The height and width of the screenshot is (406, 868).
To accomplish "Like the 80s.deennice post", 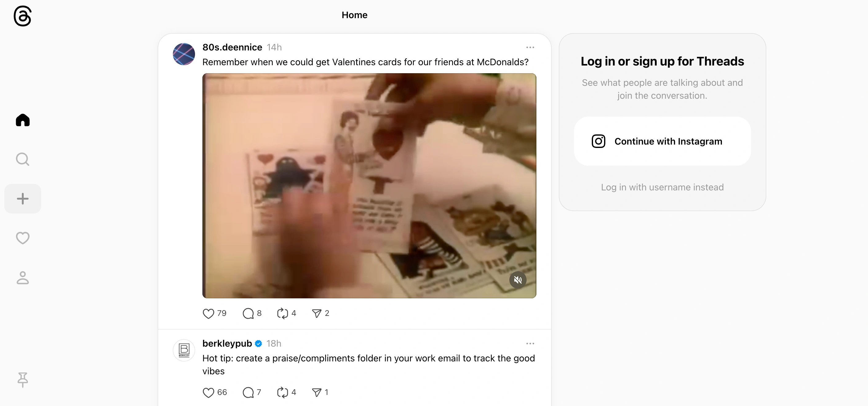I will pyautogui.click(x=208, y=313).
